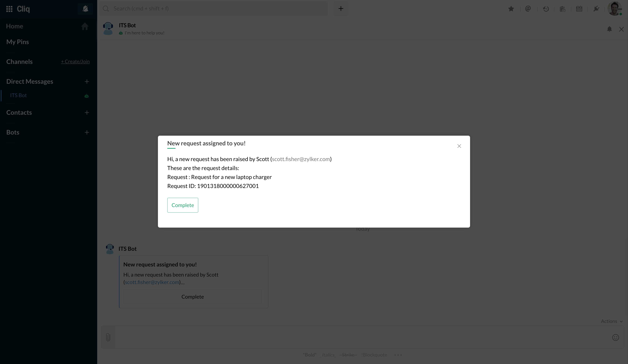Image resolution: width=628 pixels, height=364 pixels.
Task: Expand more formatting options ellipsis
Action: coord(398,355)
